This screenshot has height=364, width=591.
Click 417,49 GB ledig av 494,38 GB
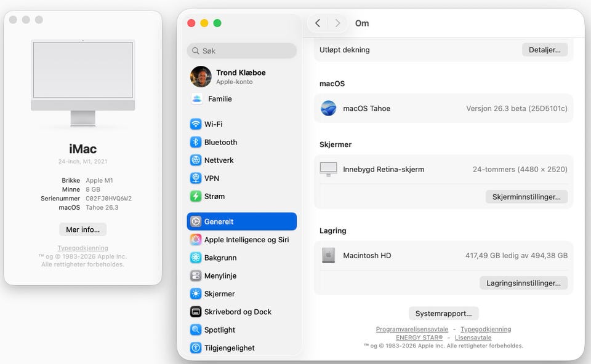pyautogui.click(x=517, y=255)
